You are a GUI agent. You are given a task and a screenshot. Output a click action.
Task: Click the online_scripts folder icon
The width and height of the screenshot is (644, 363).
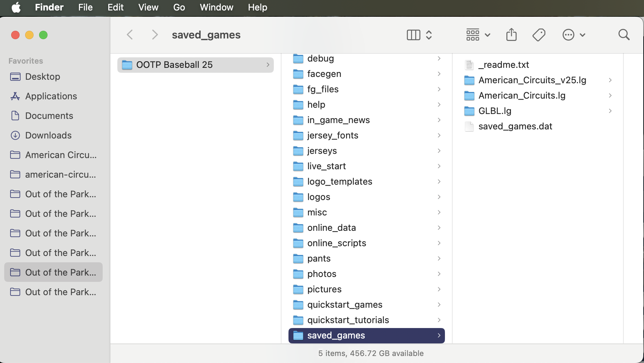298,243
